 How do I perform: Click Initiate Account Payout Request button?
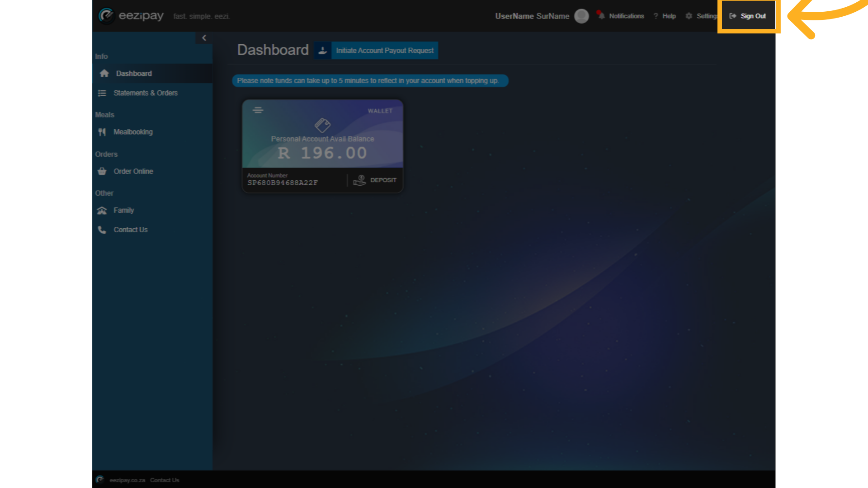(x=385, y=51)
